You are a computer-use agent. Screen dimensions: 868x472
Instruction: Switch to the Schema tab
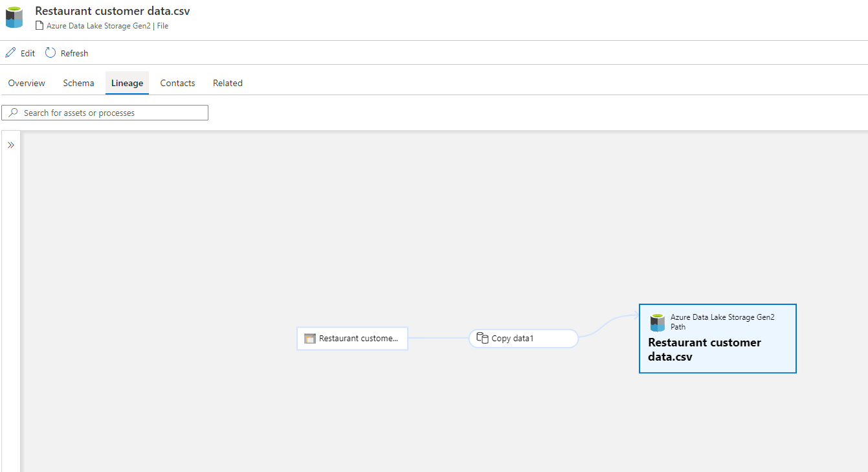coord(78,83)
